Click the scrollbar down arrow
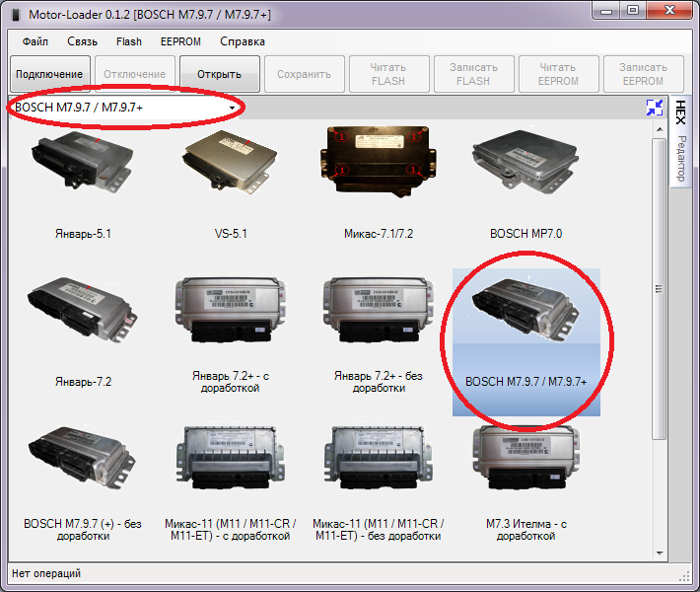Image resolution: width=700 pixels, height=592 pixels. click(660, 554)
